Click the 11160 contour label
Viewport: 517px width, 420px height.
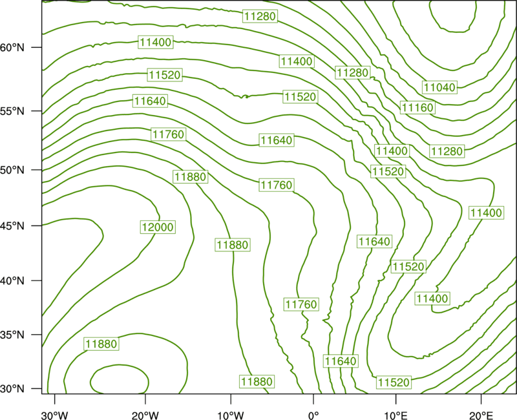417,107
